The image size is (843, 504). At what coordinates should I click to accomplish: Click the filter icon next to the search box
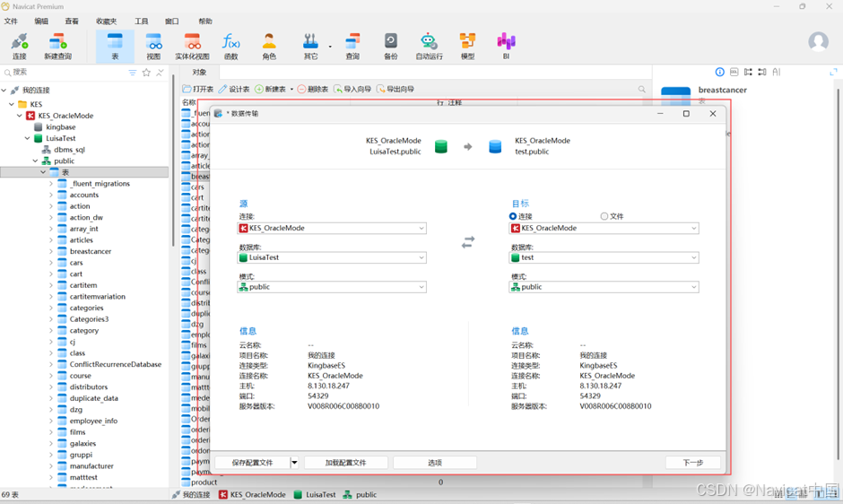click(132, 72)
